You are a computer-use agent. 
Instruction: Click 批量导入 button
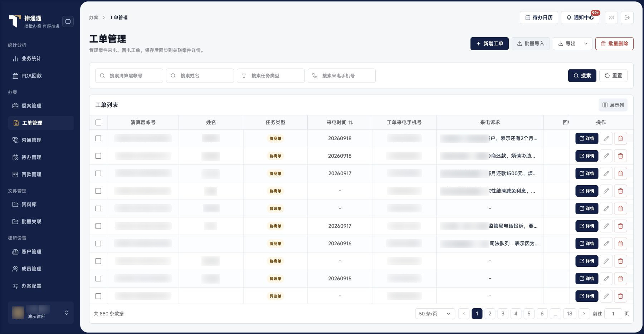pyautogui.click(x=531, y=44)
